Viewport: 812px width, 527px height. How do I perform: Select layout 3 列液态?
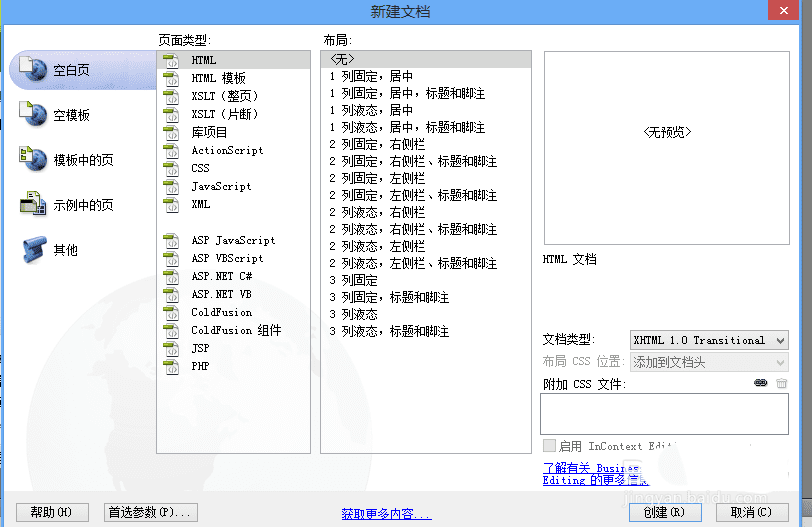pos(353,314)
